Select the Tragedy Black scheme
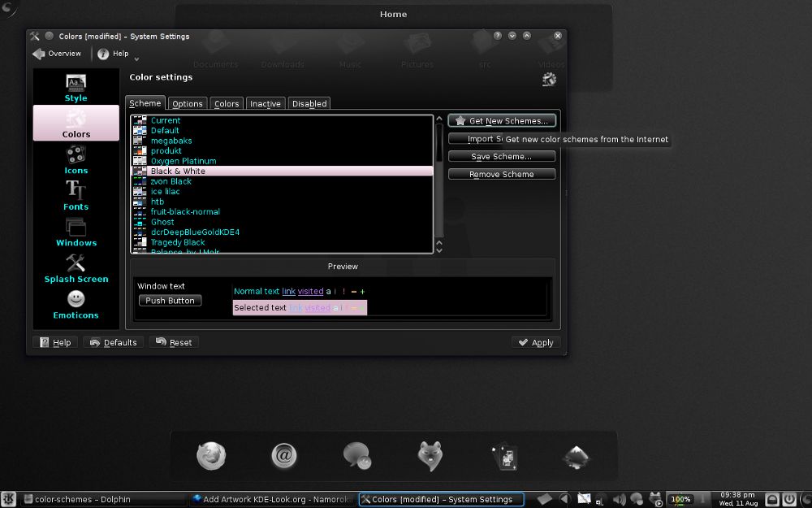Viewport: 812px width, 508px height. [x=283, y=242]
